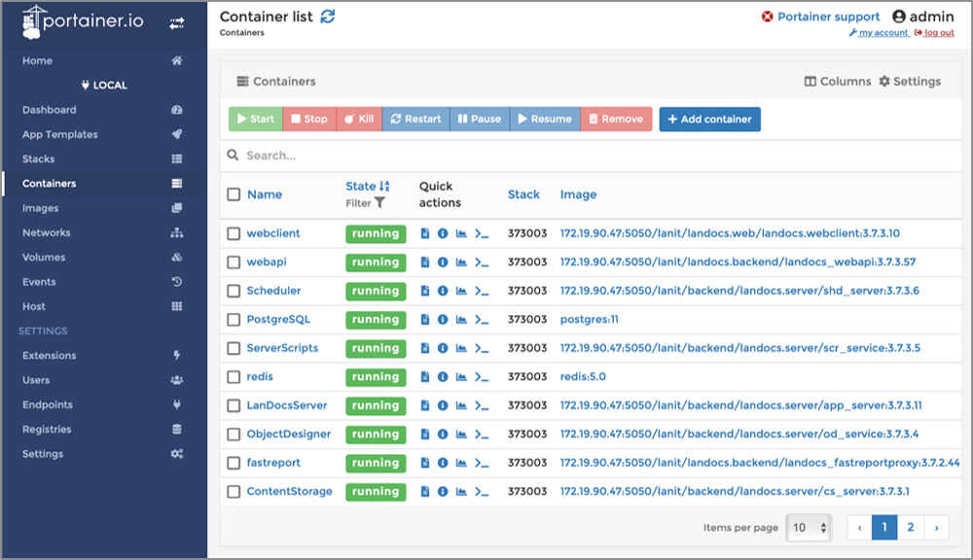Click the Kill button

point(359,119)
